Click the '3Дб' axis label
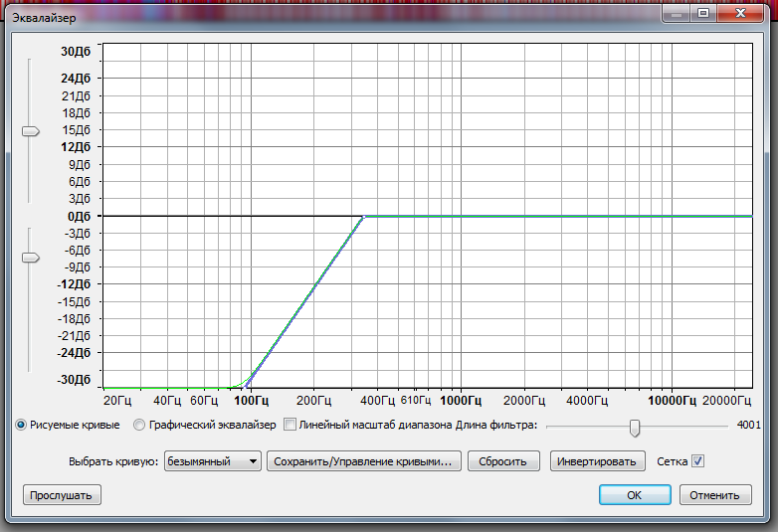Viewport: 778px width, 532px height. pyautogui.click(x=80, y=199)
